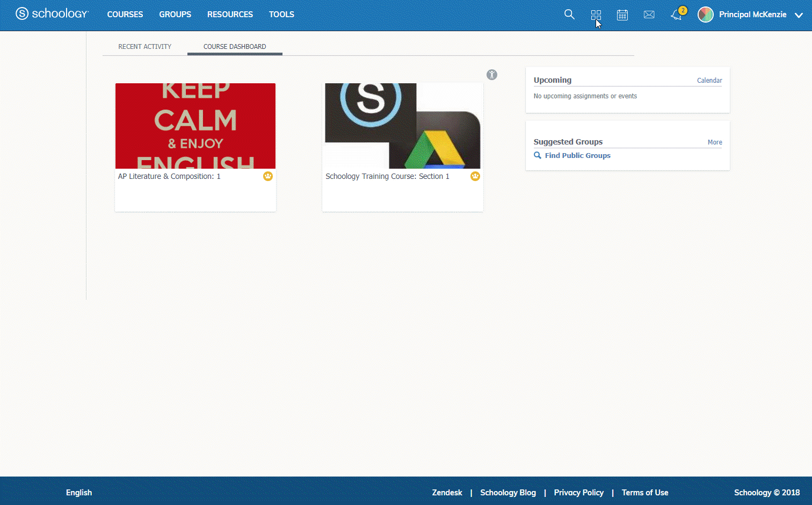Image resolution: width=812 pixels, height=505 pixels.
Task: Expand the account dropdown arrow
Action: 799,15
